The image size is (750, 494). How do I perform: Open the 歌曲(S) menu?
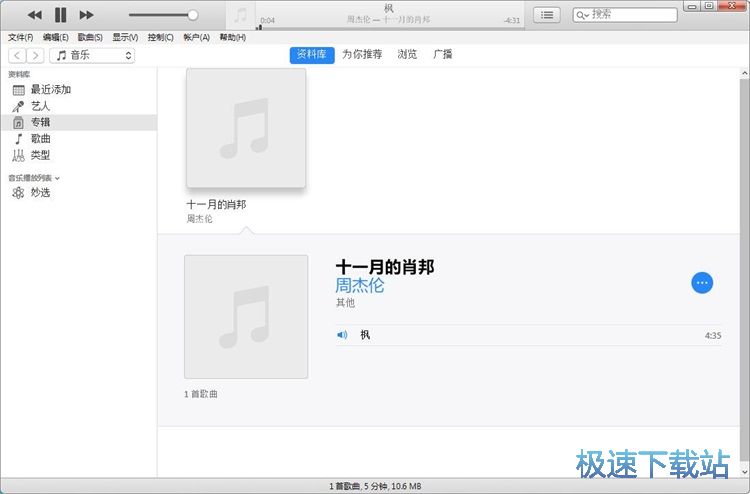pyautogui.click(x=90, y=37)
